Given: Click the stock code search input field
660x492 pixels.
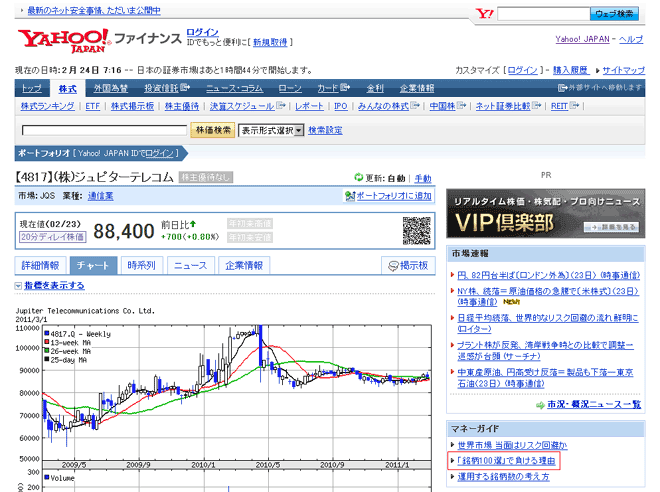Looking at the screenshot, I should point(104,130).
